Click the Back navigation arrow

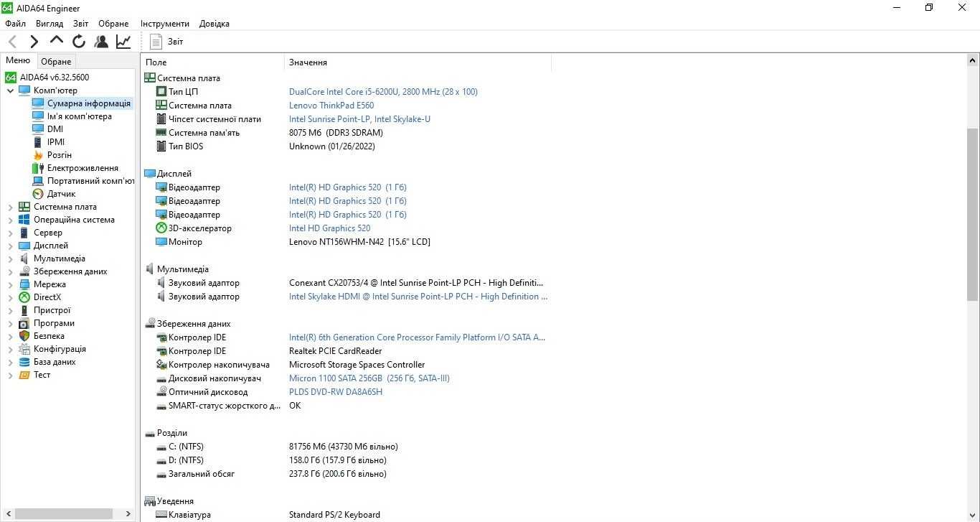click(x=12, y=42)
